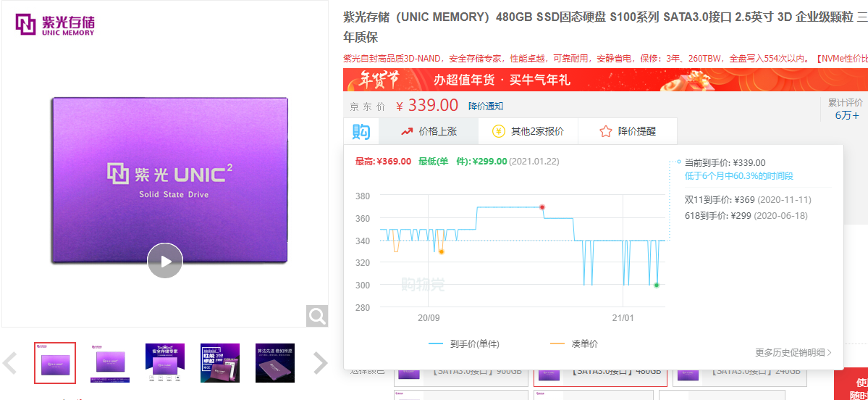Click the product title 紫光存储 480GB SSD
The width and height of the screenshot is (868, 400).
[x=605, y=27]
